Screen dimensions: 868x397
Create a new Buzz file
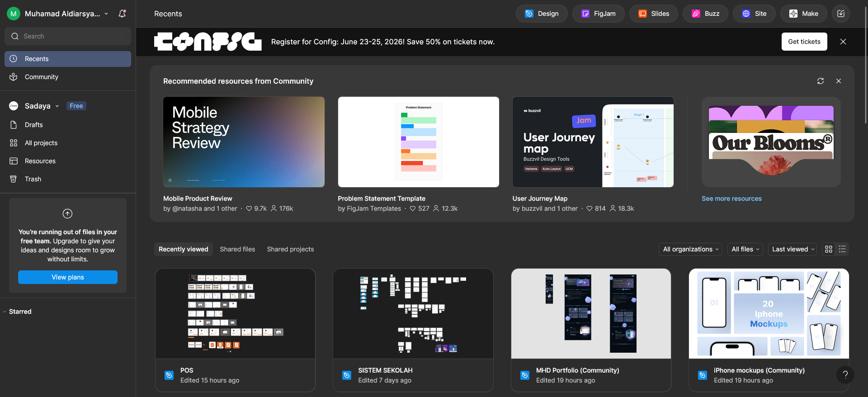click(x=705, y=14)
